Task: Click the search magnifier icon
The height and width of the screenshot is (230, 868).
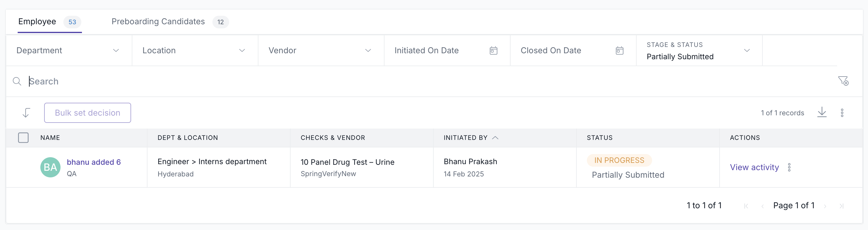Action: (x=17, y=81)
